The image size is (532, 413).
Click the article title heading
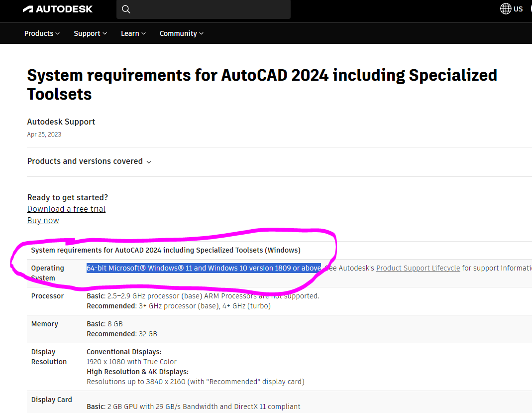point(262,84)
